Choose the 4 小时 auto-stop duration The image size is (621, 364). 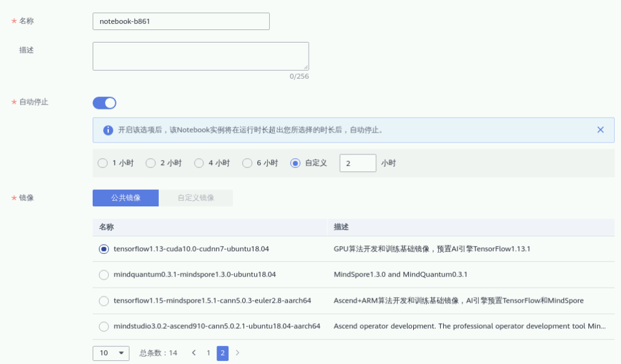tap(199, 163)
